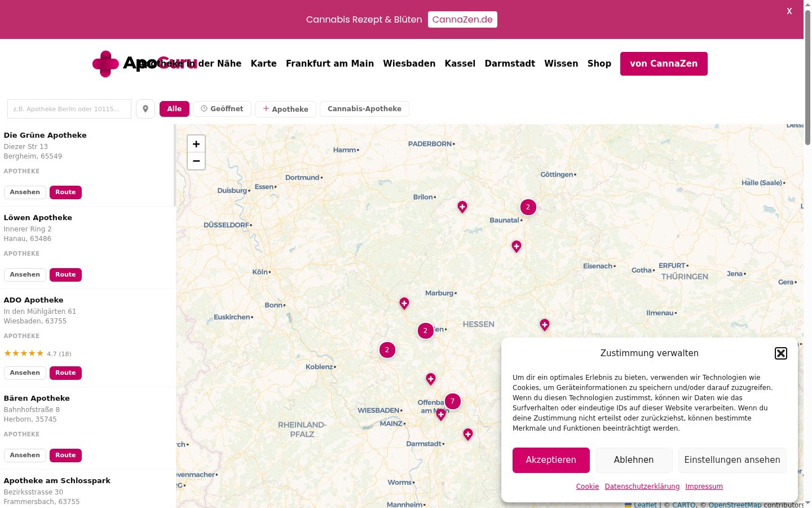Viewport: 812px width, 508px height.
Task: Zoom out on the map
Action: click(x=196, y=161)
